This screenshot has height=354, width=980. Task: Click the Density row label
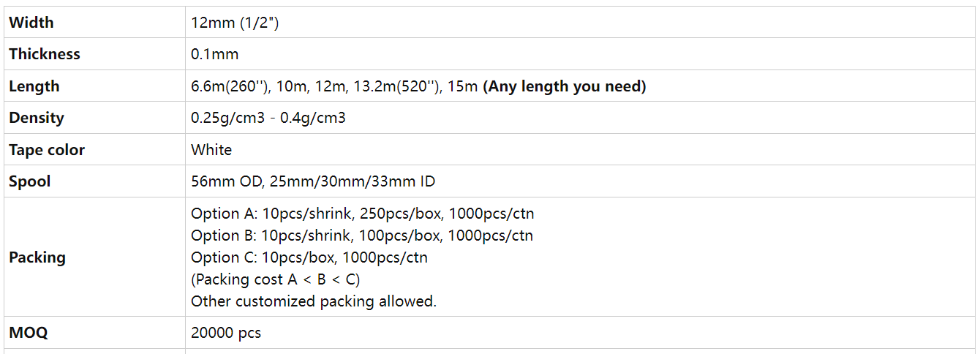(37, 118)
